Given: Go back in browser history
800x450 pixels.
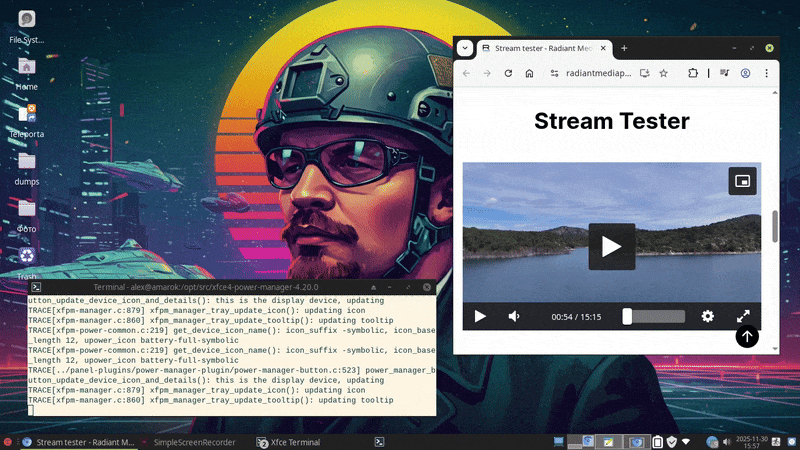Looking at the screenshot, I should [466, 73].
